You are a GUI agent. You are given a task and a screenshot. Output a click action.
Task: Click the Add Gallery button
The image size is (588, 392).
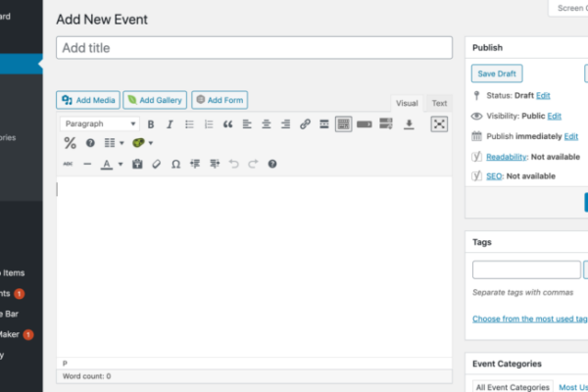click(155, 100)
